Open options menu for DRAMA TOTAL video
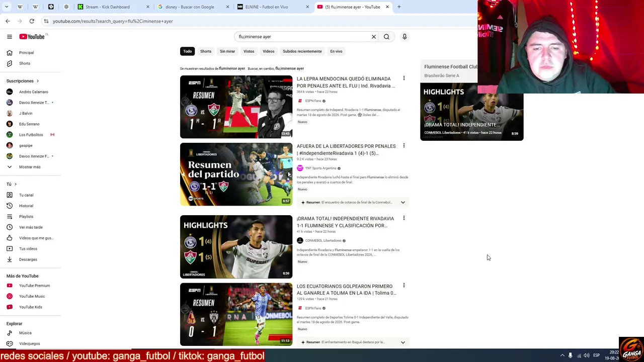Screen dimensions: 644x362 [x=404, y=218]
